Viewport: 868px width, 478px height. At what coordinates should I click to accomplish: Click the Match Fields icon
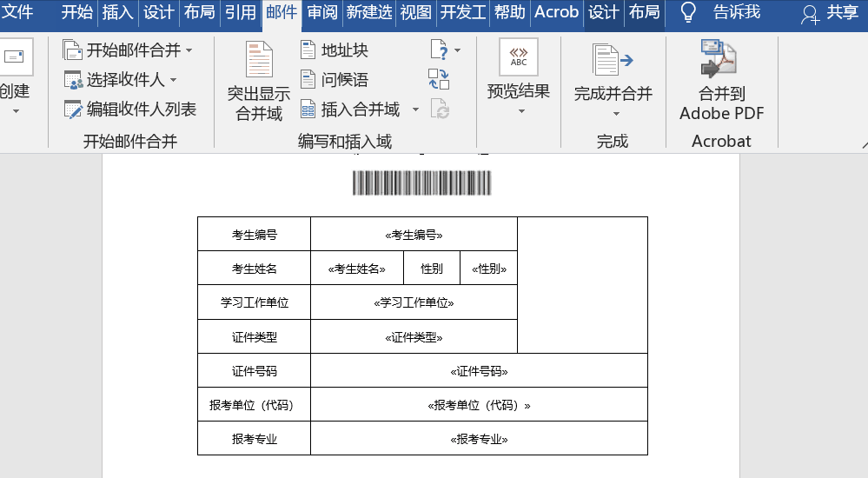tap(439, 79)
